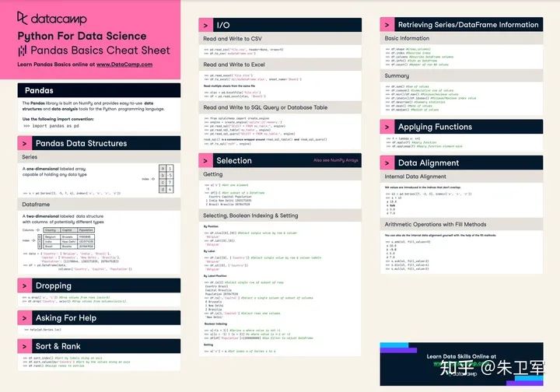Select Read and Write to SQL Query header
Viewport: 560px width, 392px height.
point(280,107)
